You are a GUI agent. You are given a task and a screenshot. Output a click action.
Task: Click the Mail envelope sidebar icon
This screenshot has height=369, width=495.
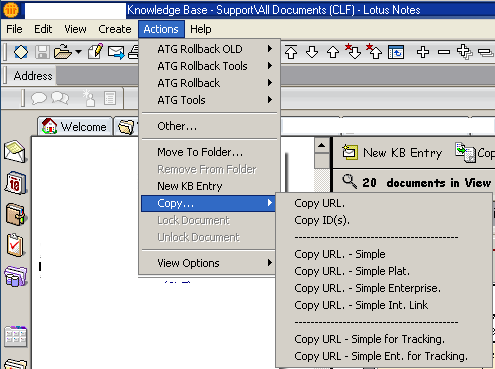click(x=15, y=152)
